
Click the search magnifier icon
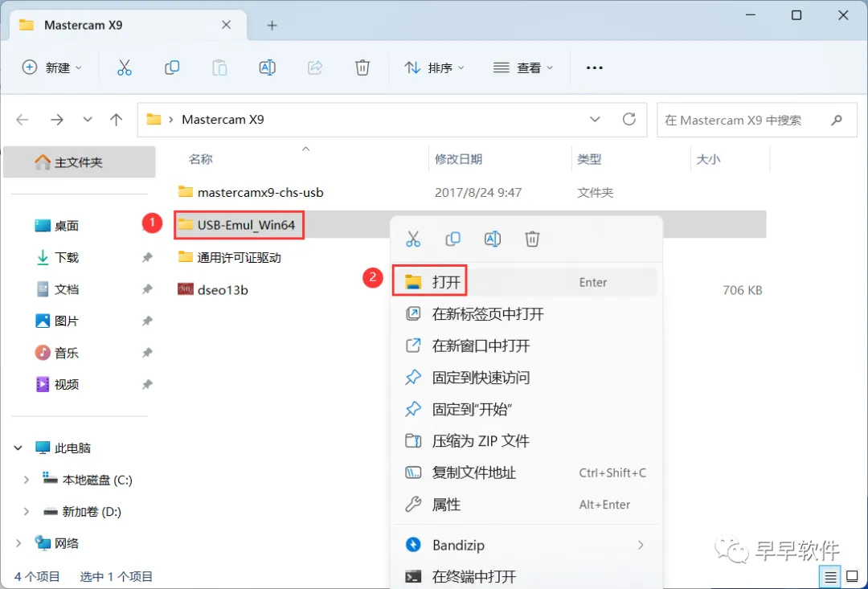coord(837,120)
